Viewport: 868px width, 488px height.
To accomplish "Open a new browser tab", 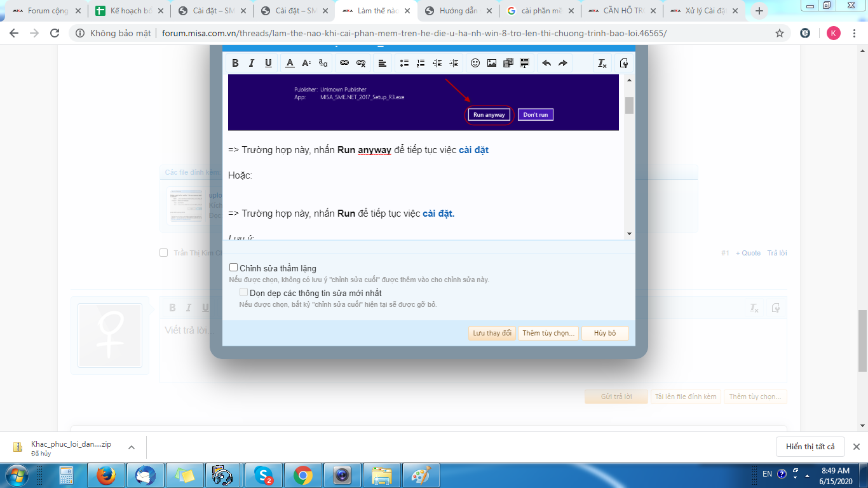I will 759,11.
